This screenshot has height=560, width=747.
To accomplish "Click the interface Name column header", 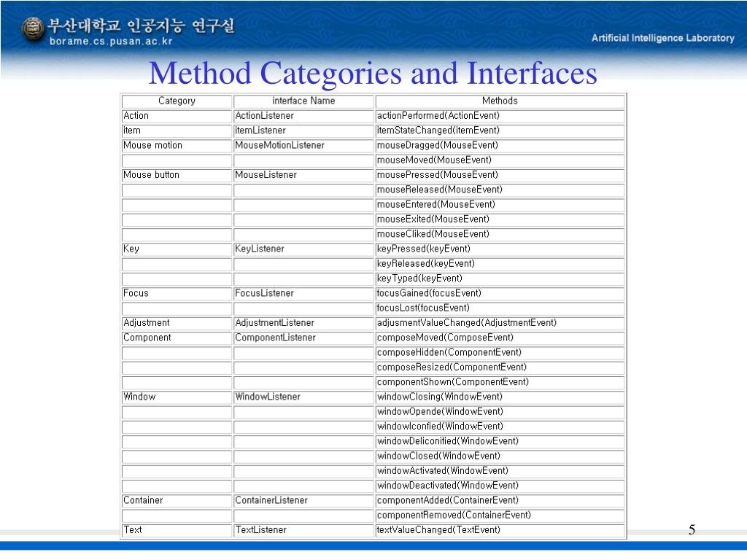I will [x=303, y=101].
